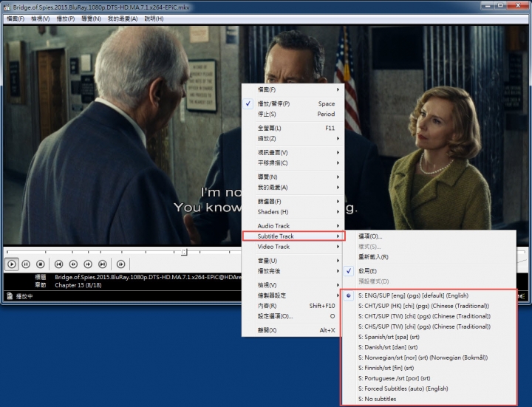Choose 停止(S) in context menu
Viewport: 532px width, 407px height.
[293, 114]
